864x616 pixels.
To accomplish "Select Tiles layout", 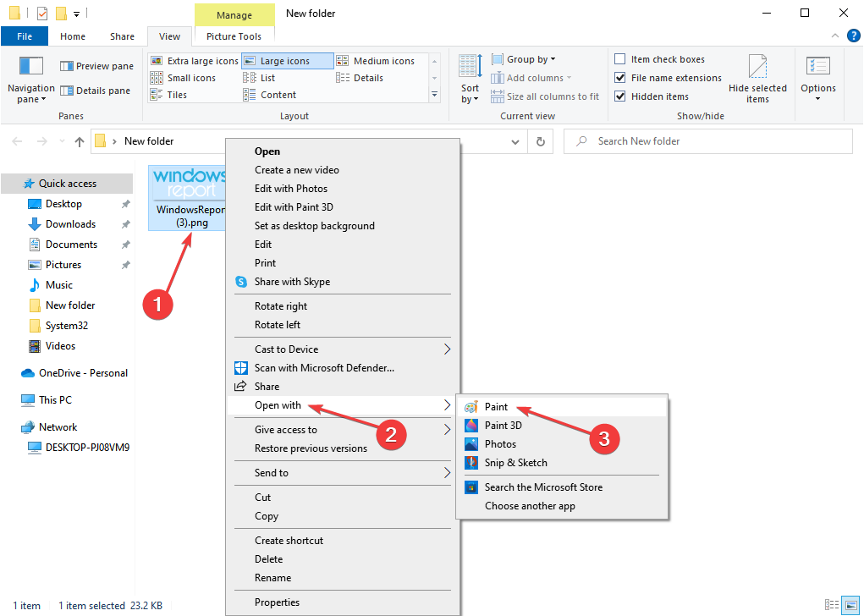I will coord(169,95).
